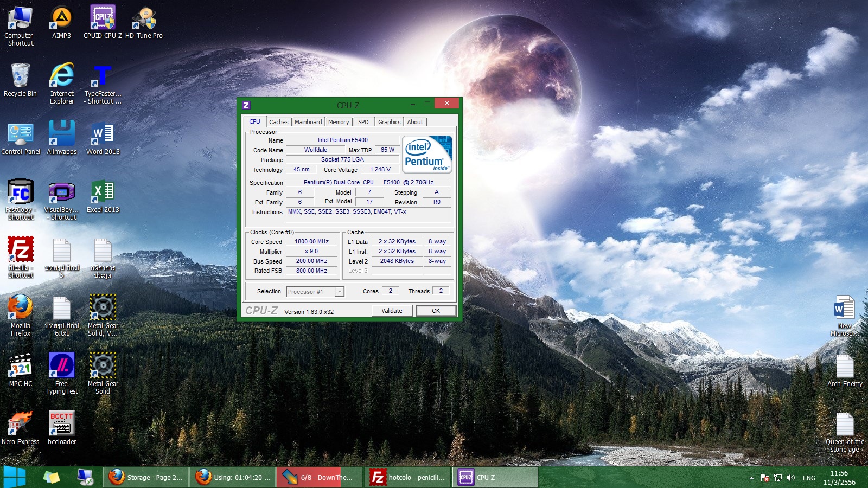Screen dimensions: 868x488
Task: Open the Recycle Bin
Action: 21,80
